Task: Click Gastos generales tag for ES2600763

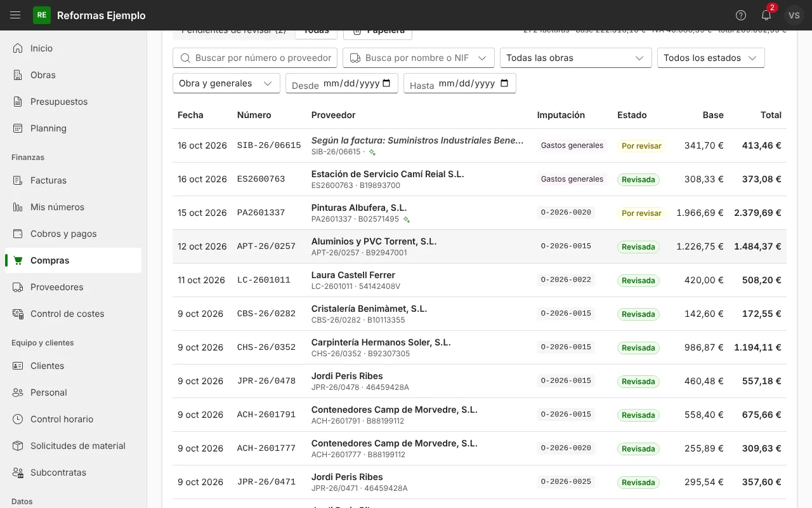Action: click(572, 179)
